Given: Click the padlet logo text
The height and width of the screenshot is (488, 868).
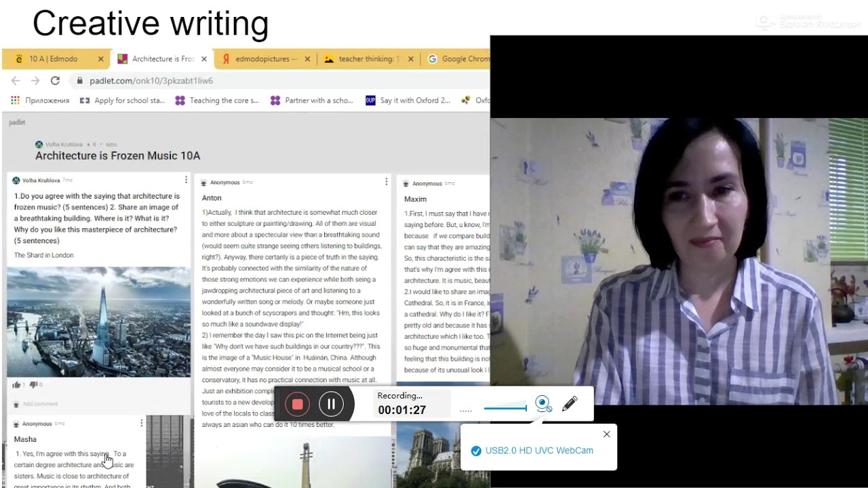Looking at the screenshot, I should click(x=17, y=123).
